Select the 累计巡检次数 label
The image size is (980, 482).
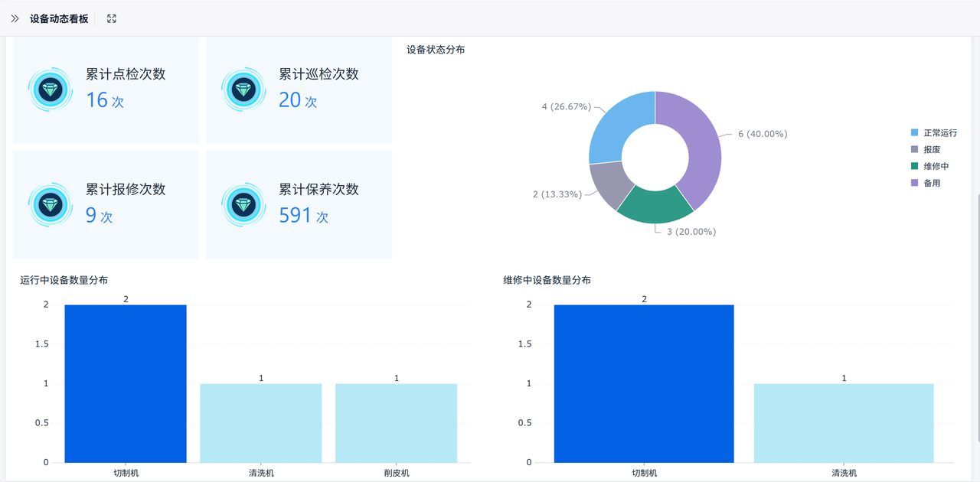pyautogui.click(x=318, y=74)
